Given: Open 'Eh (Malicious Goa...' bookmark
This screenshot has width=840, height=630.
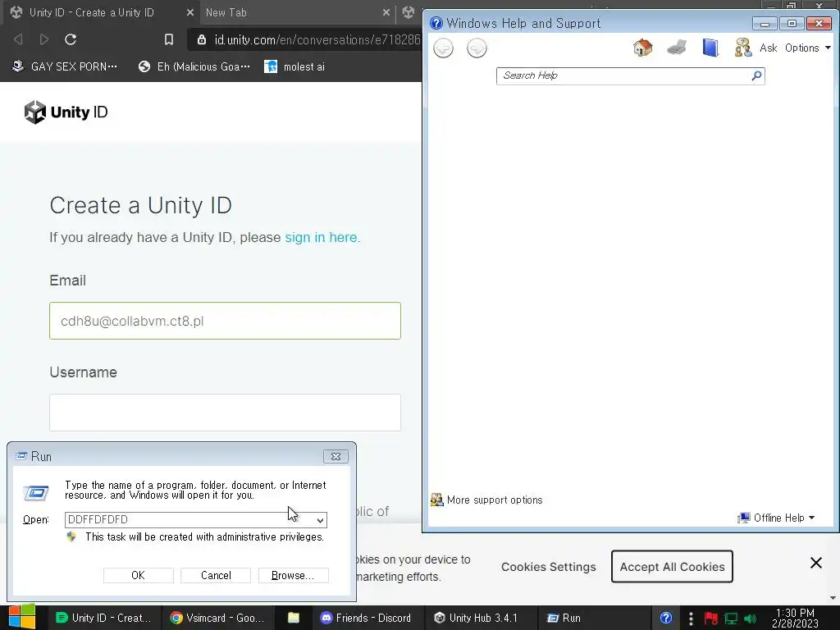Looking at the screenshot, I should point(194,67).
